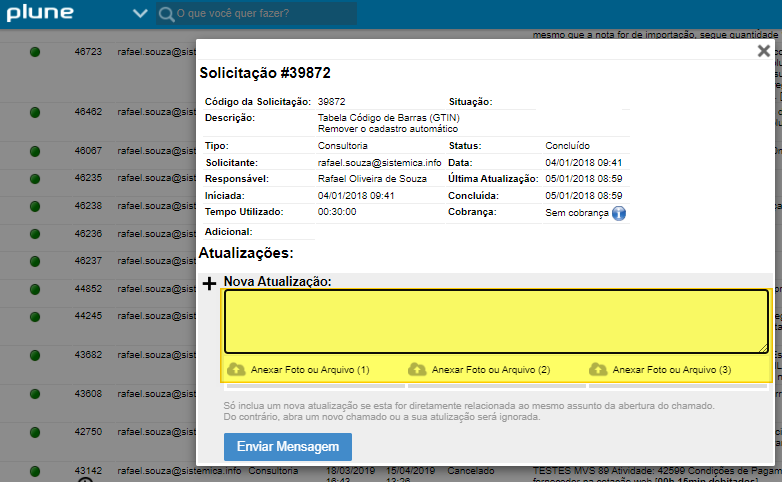Click request number 44245 in background list

[x=88, y=316]
